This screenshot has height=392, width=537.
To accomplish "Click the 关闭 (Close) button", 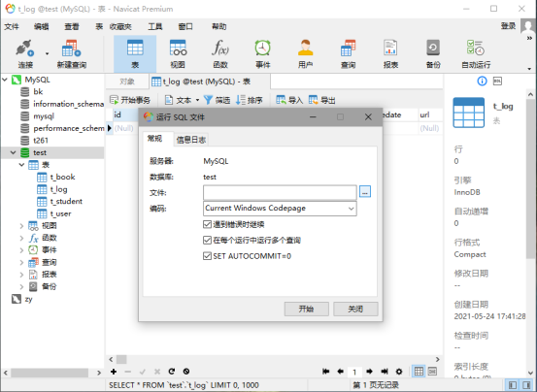I will pos(355,309).
